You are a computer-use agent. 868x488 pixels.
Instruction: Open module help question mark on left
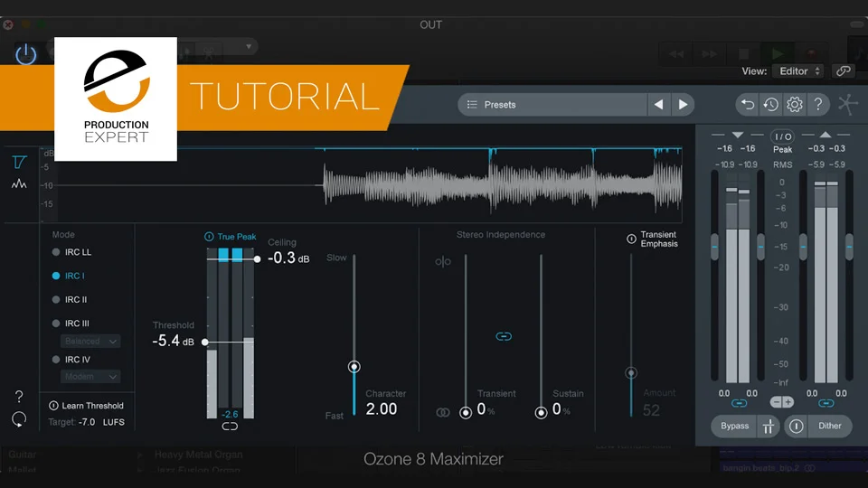pyautogui.click(x=19, y=396)
